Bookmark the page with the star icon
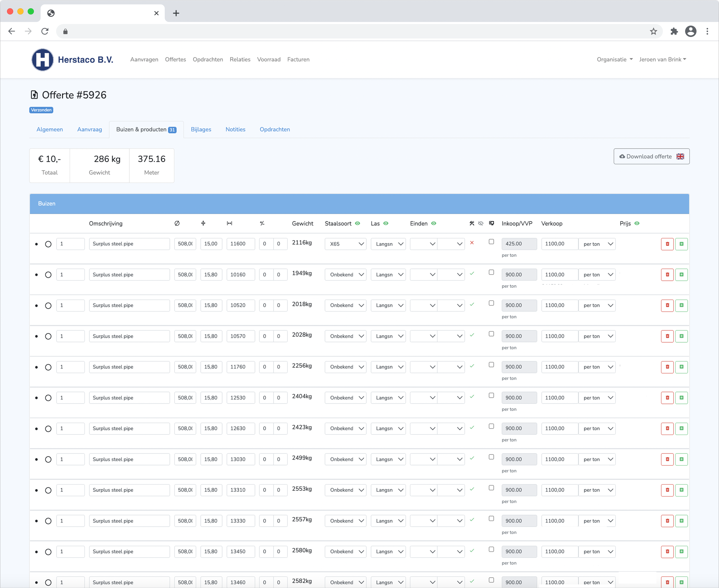Viewport: 719px width, 588px height. click(x=653, y=32)
